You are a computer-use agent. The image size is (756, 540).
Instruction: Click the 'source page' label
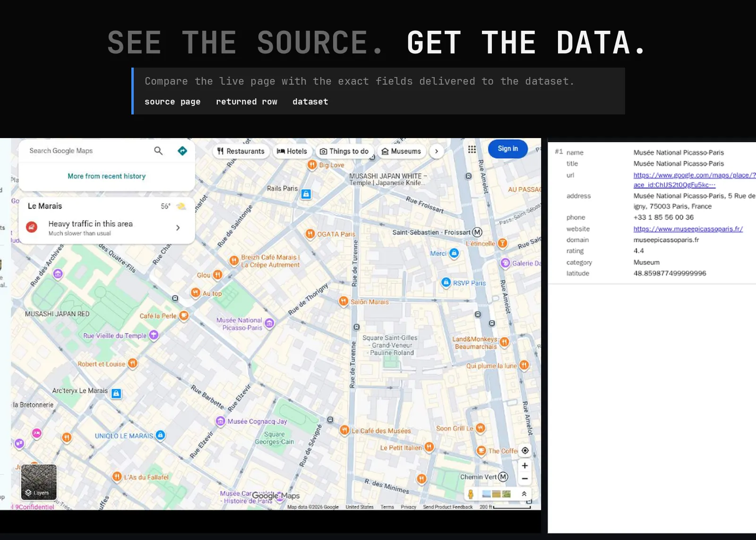[x=172, y=102]
